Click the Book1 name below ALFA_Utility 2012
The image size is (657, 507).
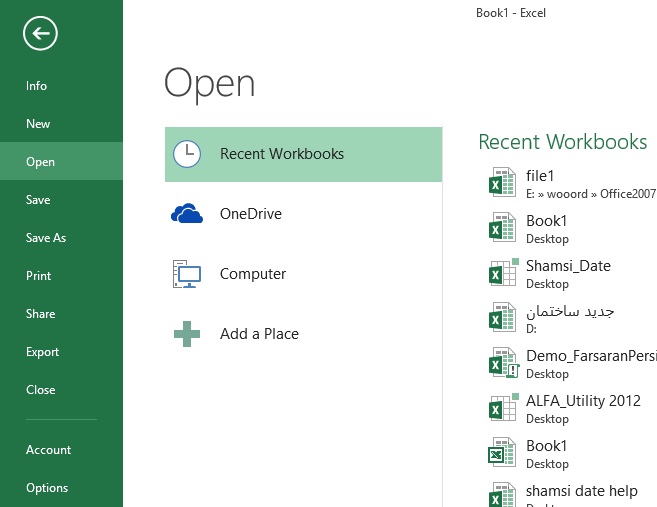546,446
